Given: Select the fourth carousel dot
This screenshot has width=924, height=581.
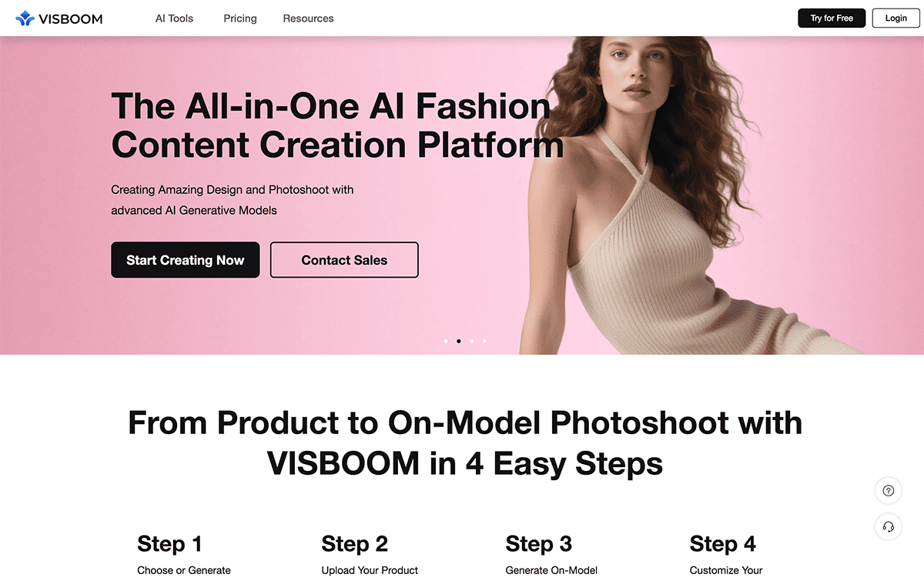Looking at the screenshot, I should pyautogui.click(x=485, y=340).
